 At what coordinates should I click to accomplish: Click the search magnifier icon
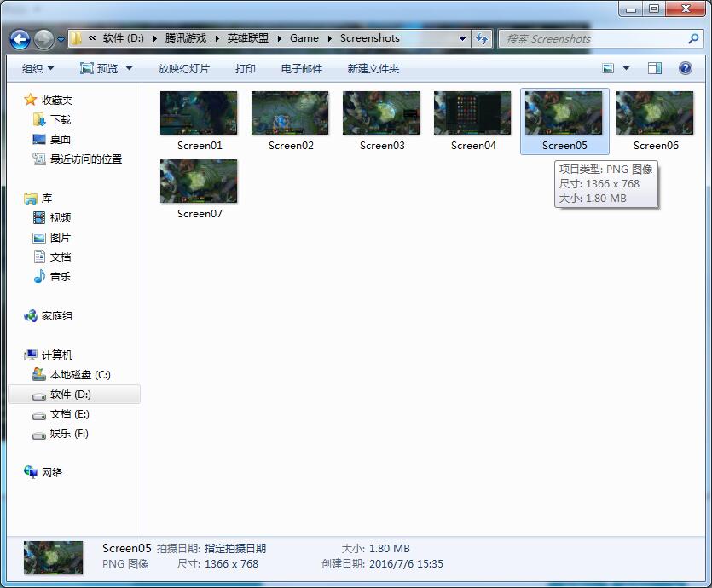click(693, 39)
